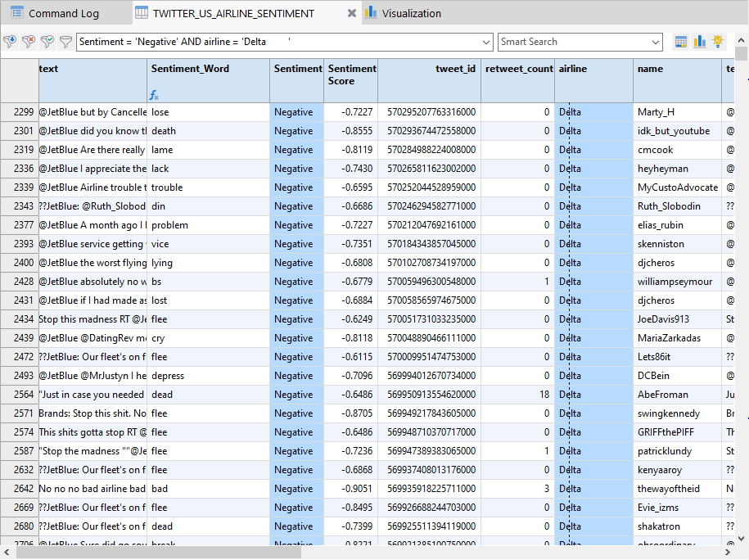Click the score cell '-0.8705'

click(350, 413)
